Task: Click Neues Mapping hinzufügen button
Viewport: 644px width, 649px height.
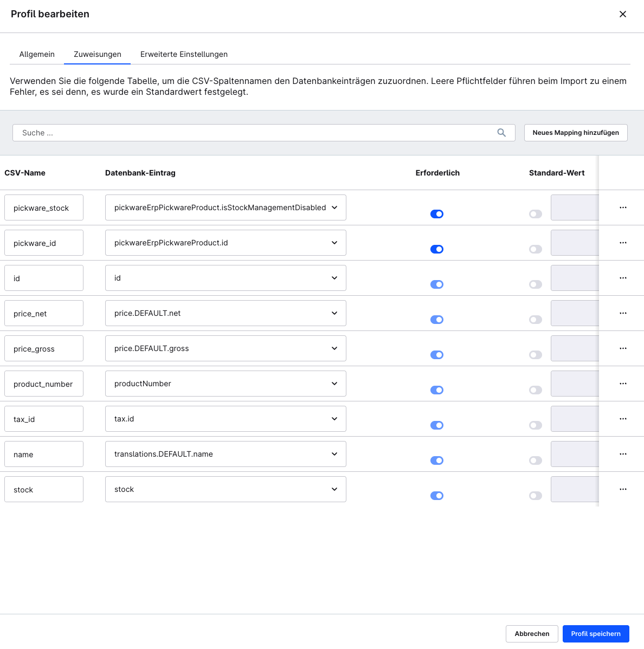Action: (576, 133)
